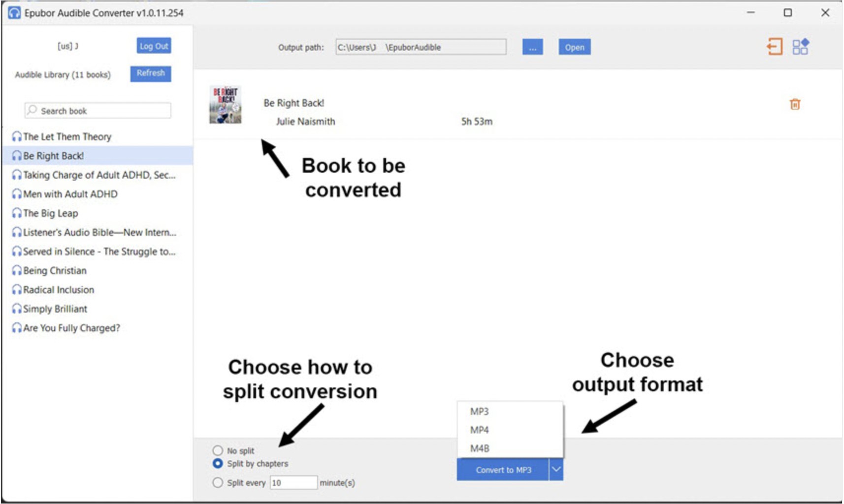Click the Search book field

pyautogui.click(x=97, y=110)
